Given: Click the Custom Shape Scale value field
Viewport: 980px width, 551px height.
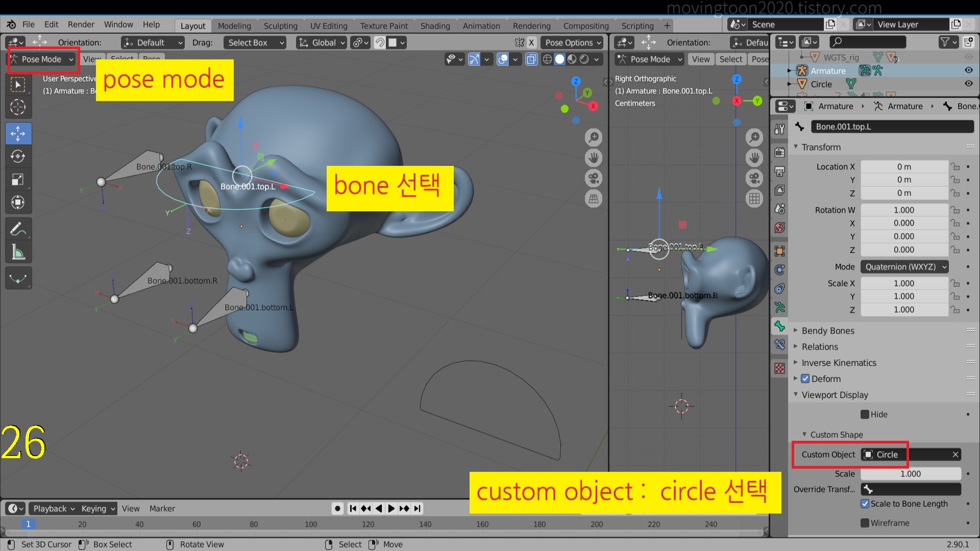Looking at the screenshot, I should click(x=911, y=474).
